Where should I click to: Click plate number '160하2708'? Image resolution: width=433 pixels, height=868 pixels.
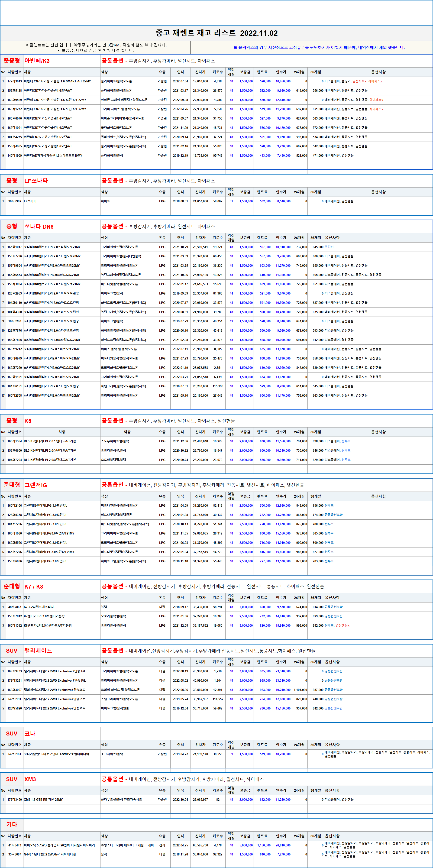tap(14, 395)
